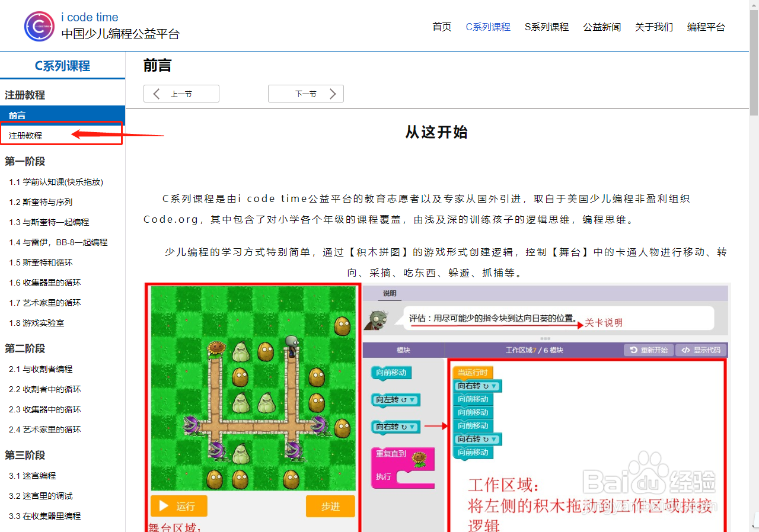The height and width of the screenshot is (532, 759).
Task: Open lesson 3.3 在收集器里编程
Action: [44, 516]
